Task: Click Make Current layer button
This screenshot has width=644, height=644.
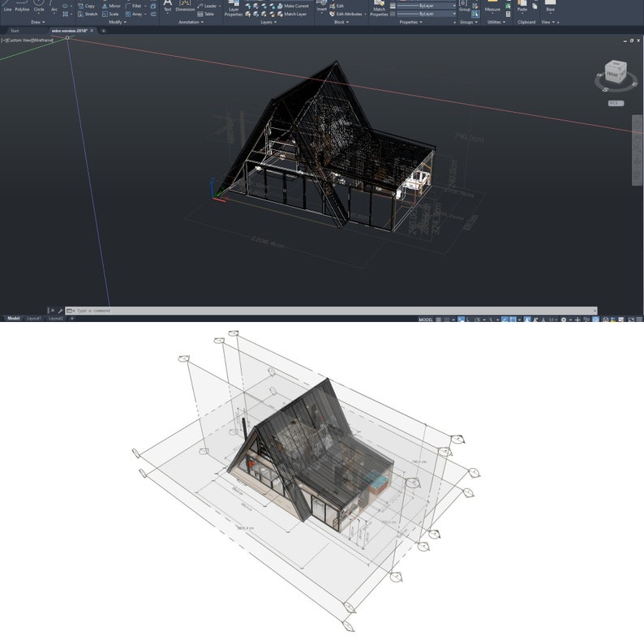Action: point(293,6)
